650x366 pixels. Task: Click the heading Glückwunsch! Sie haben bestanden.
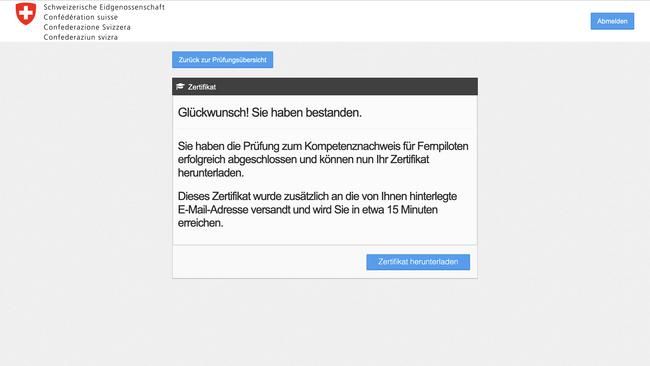270,113
